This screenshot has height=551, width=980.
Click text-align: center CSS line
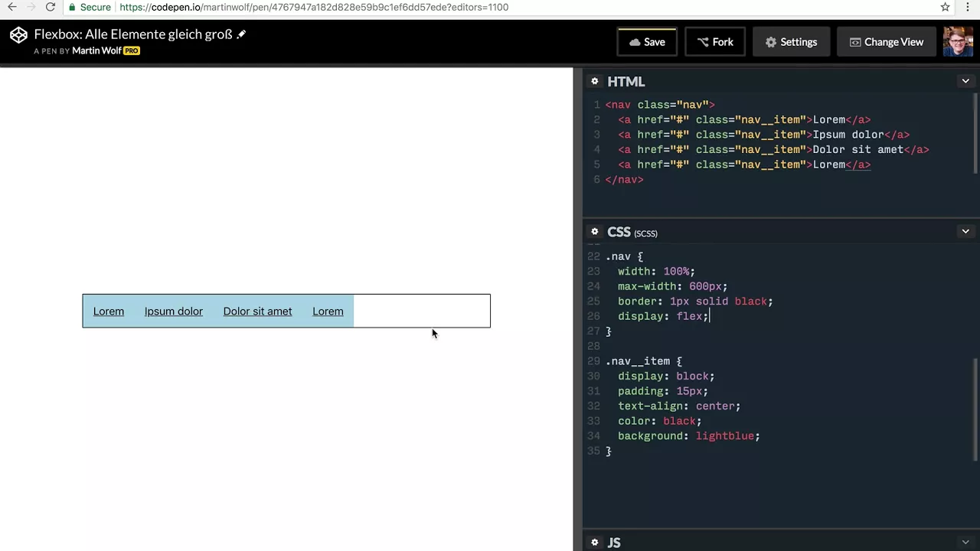(679, 406)
